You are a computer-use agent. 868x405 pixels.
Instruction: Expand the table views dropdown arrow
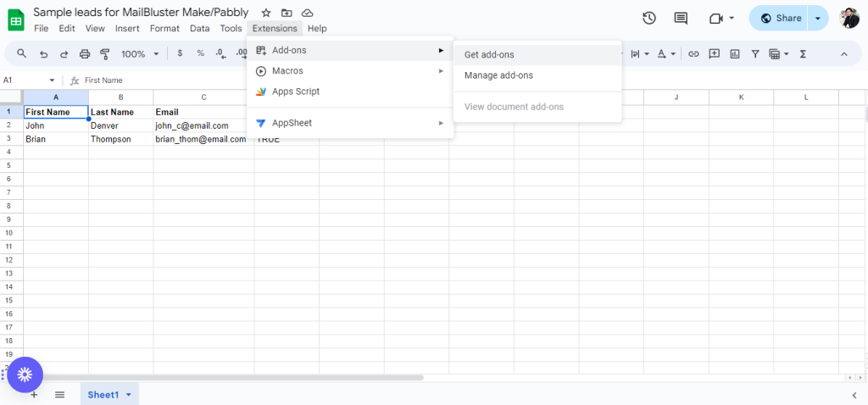(787, 54)
